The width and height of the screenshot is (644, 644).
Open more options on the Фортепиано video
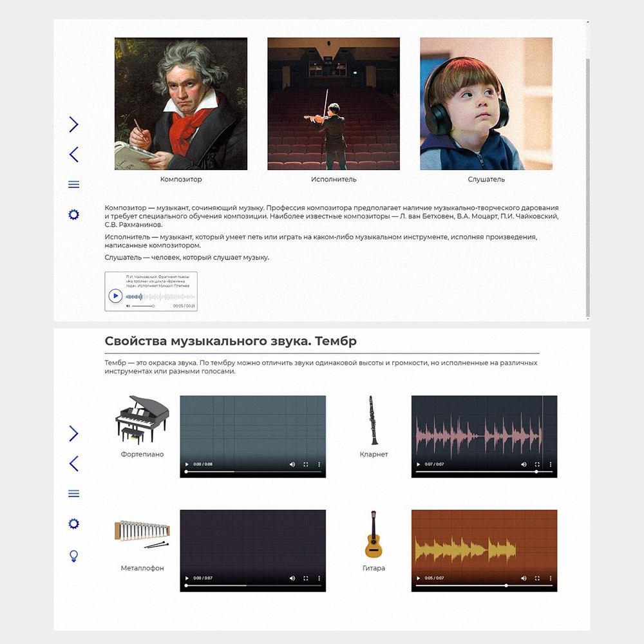click(319, 464)
